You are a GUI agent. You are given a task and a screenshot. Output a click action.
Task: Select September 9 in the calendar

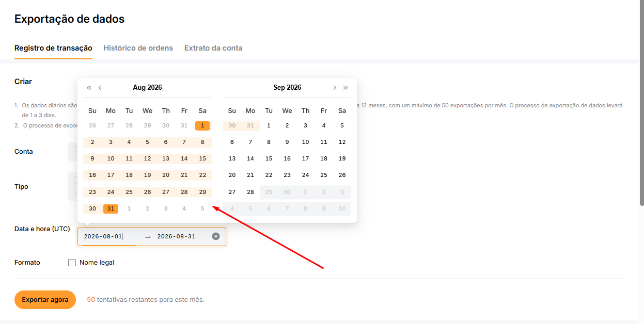tap(287, 142)
